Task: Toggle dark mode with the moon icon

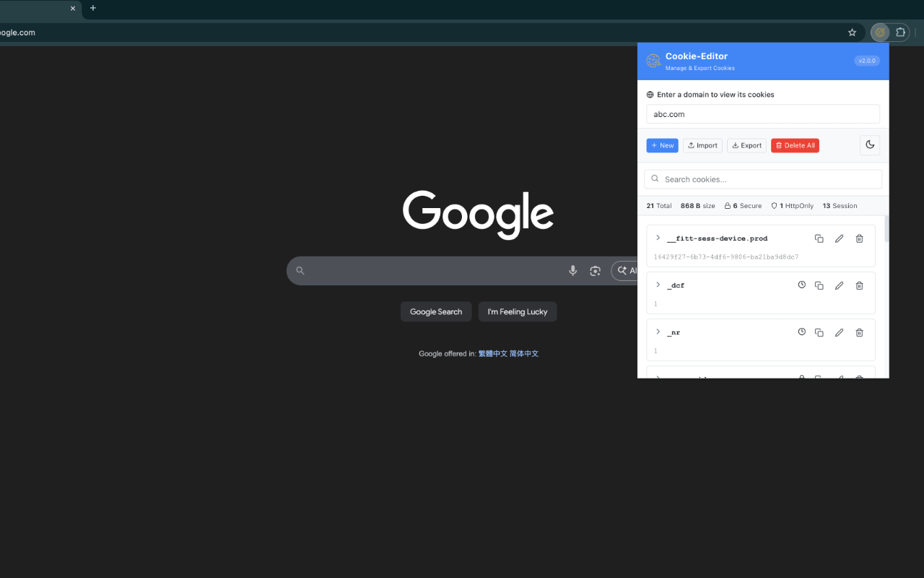Action: click(x=869, y=144)
